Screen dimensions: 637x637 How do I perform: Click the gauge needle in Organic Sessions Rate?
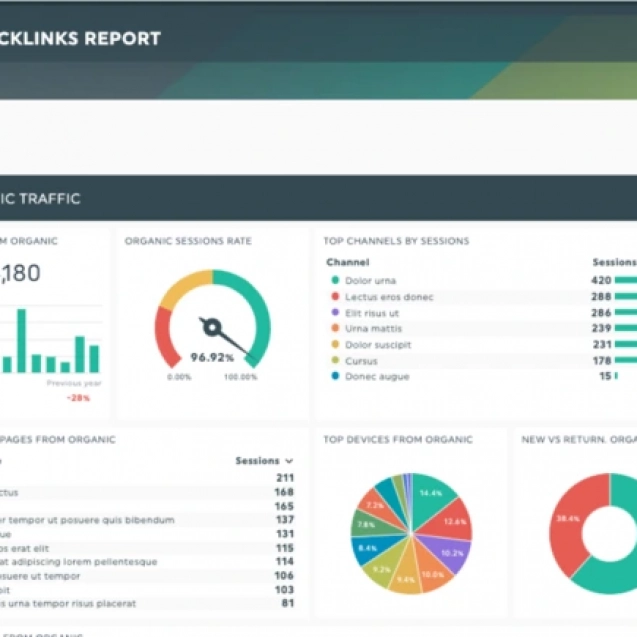(215, 330)
